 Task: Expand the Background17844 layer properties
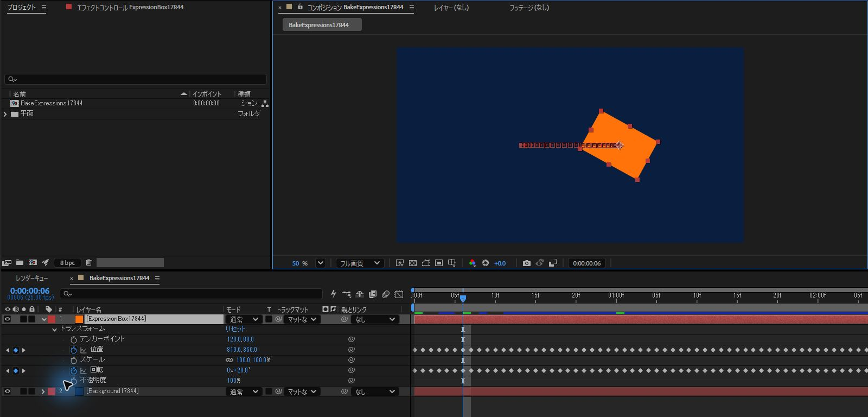click(43, 391)
